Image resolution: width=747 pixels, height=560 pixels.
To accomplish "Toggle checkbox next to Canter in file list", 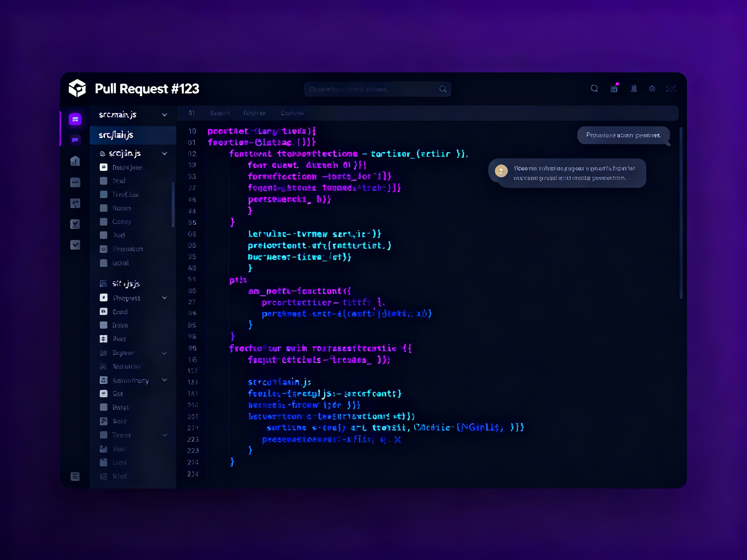I will 104,222.
